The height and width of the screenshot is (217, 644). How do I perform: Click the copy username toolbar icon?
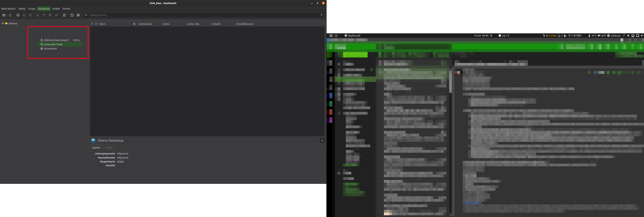pos(38,15)
